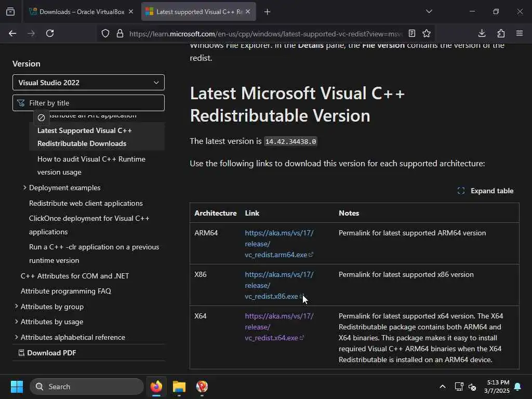The width and height of the screenshot is (532, 399).
Task: Open the network status tray icon
Action: [x=459, y=387]
